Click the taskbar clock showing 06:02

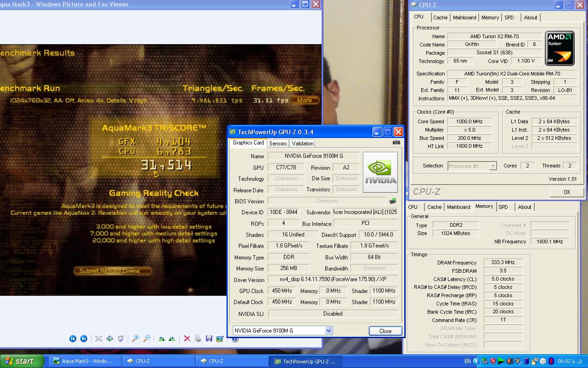(x=570, y=361)
